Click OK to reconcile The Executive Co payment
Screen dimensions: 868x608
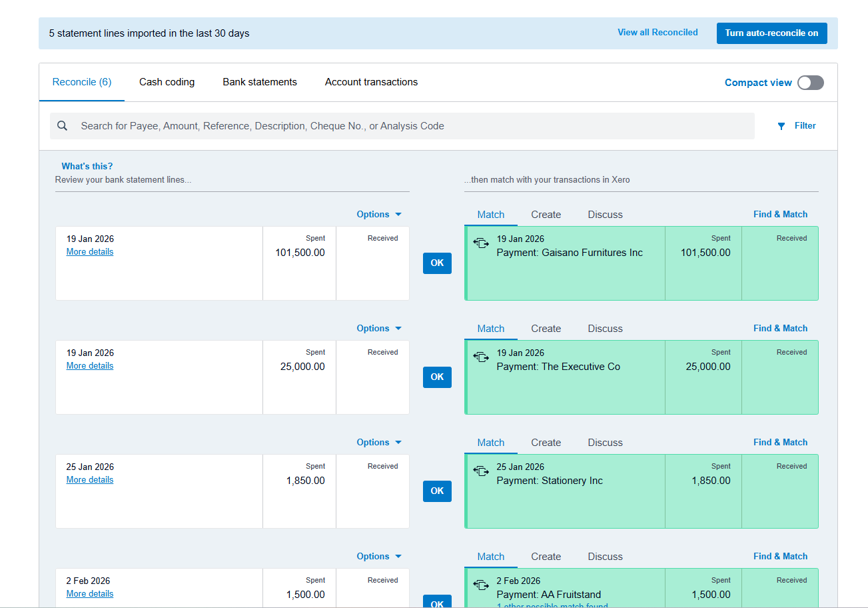(x=437, y=377)
